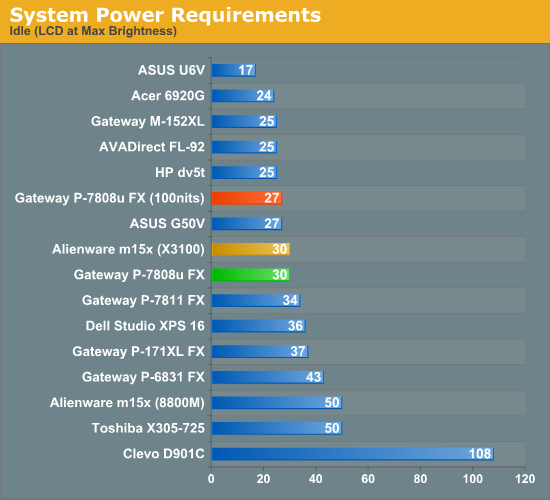Click the x-axis tick label 0
The height and width of the screenshot is (500, 550).
click(x=211, y=479)
